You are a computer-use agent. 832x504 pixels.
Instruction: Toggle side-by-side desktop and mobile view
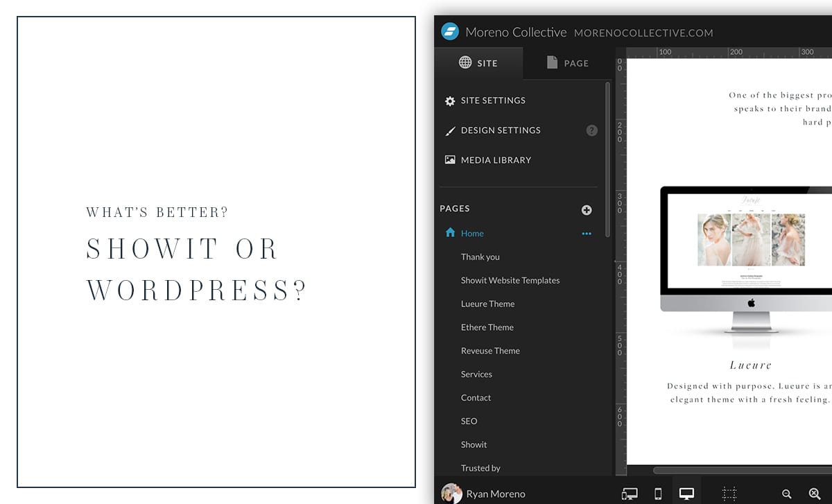click(x=630, y=494)
